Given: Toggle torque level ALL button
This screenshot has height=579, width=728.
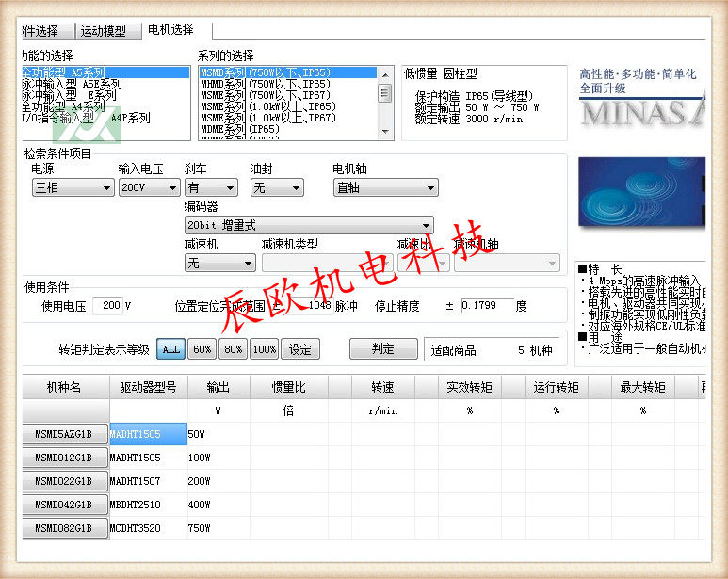Looking at the screenshot, I should 170,349.
